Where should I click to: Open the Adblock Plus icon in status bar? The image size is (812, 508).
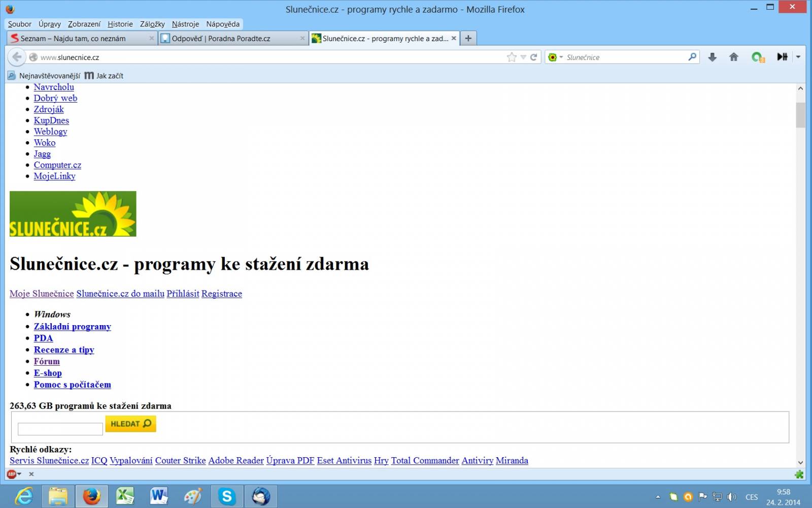point(11,474)
